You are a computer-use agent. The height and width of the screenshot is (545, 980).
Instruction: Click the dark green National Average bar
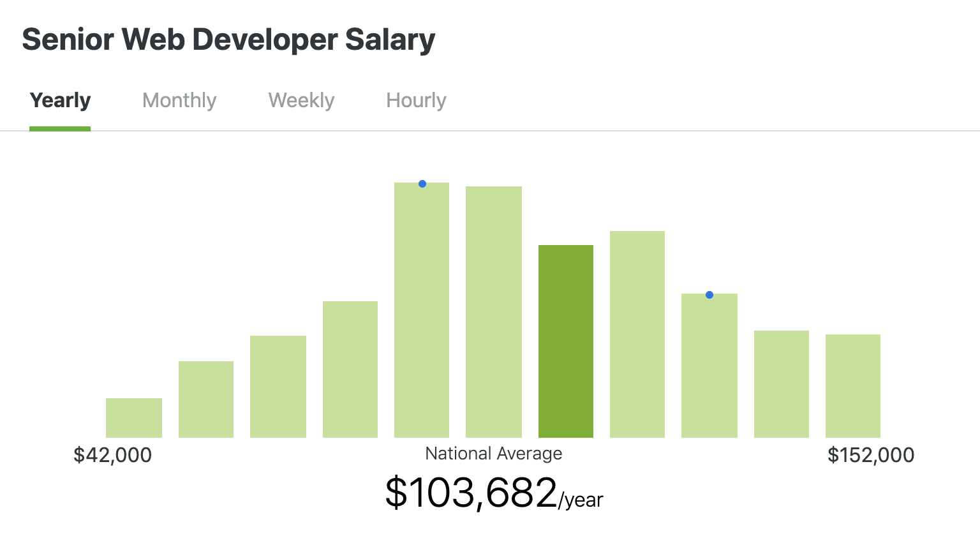pos(566,338)
